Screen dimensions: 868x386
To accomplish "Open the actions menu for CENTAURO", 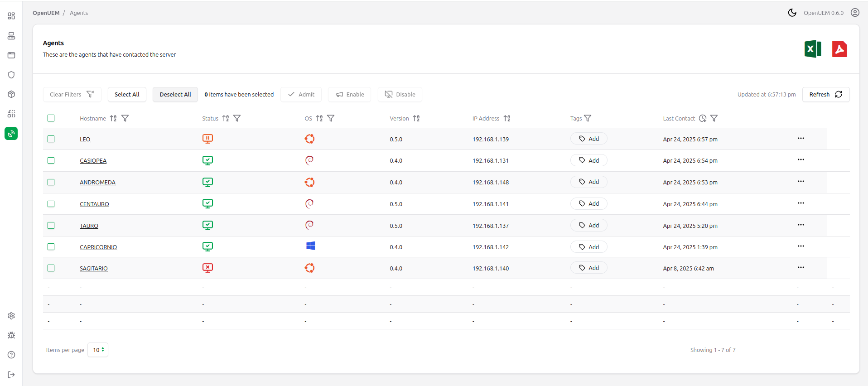I will [801, 203].
